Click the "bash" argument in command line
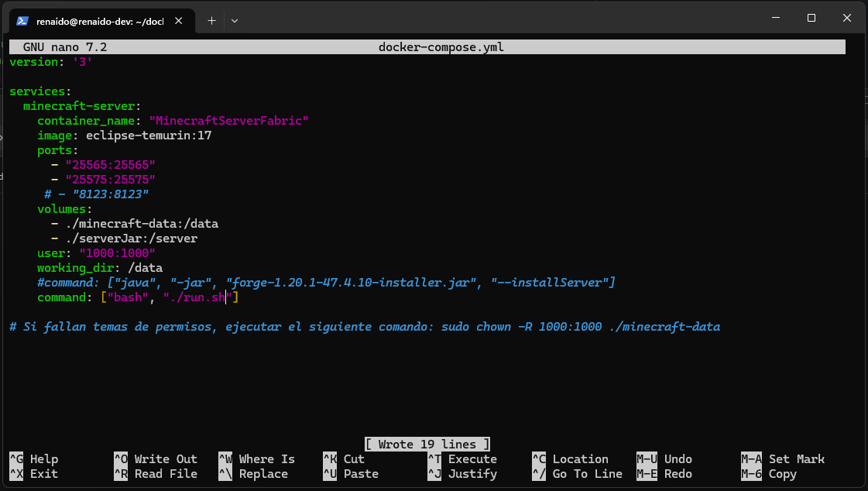 pyautogui.click(x=128, y=297)
